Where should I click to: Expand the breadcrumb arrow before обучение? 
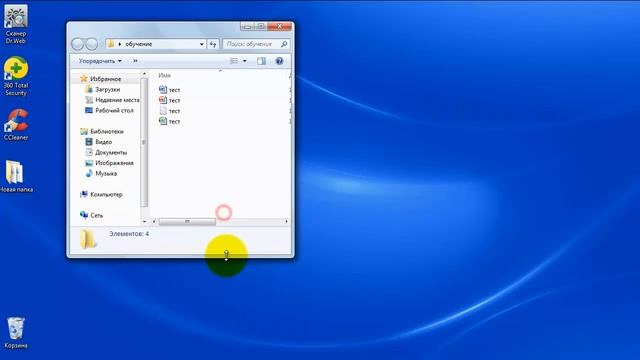click(120, 44)
